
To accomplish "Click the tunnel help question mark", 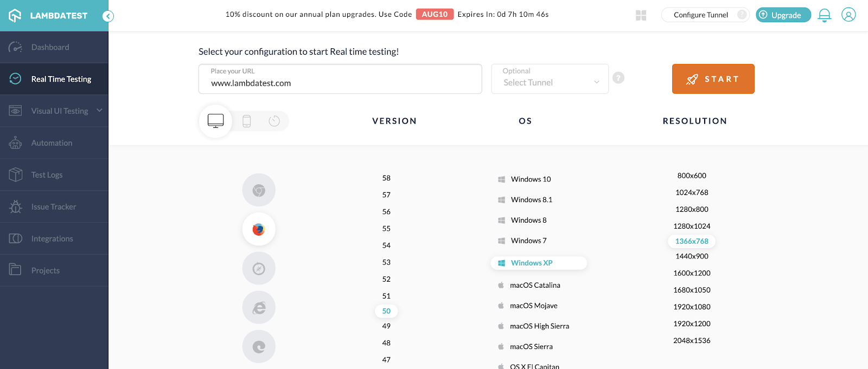I will pyautogui.click(x=618, y=78).
